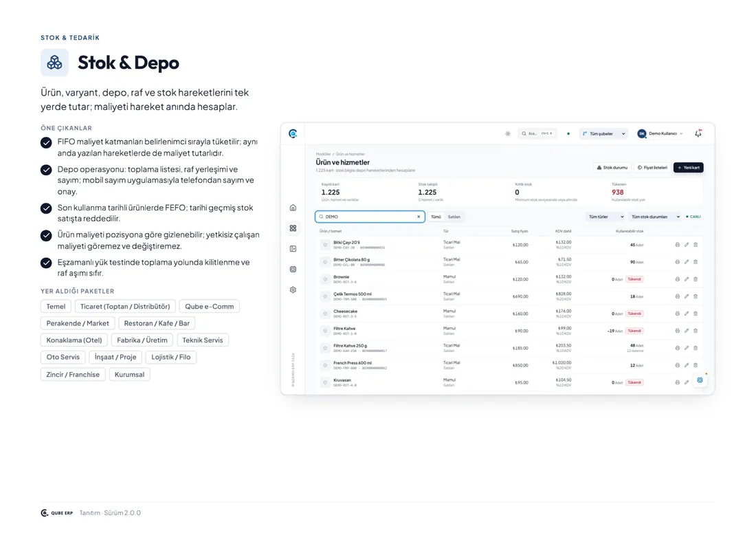Edit the Bitter Çikolata 80 g row
The width and height of the screenshot is (756, 535).
(x=687, y=262)
